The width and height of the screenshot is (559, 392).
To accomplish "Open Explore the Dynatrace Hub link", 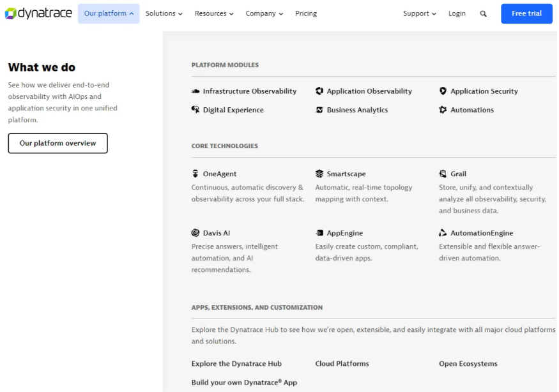I will click(236, 363).
